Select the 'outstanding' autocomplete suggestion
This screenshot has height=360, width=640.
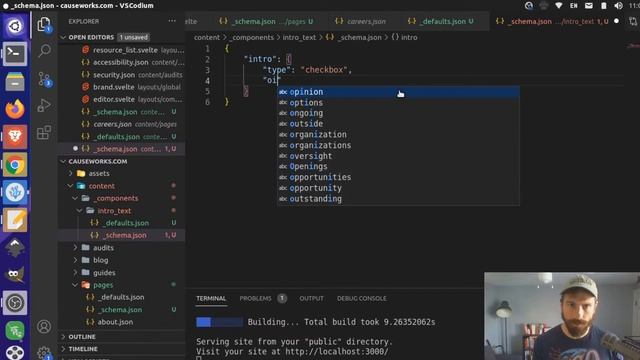point(398,199)
